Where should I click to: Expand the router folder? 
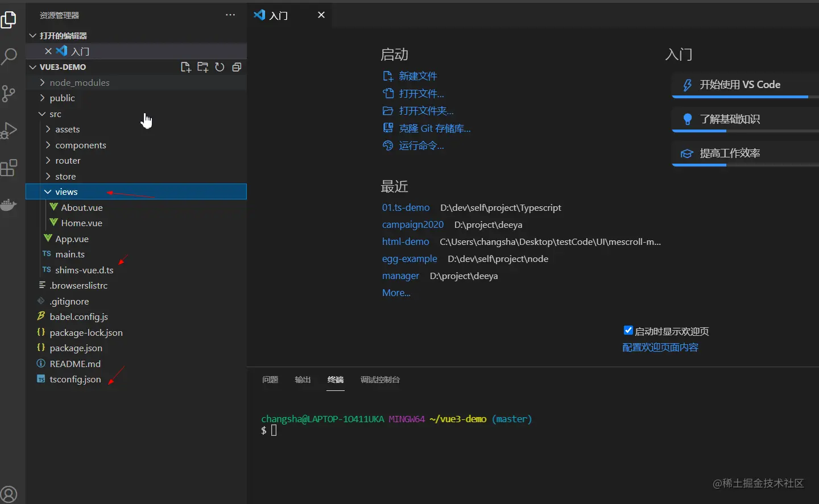(136, 161)
